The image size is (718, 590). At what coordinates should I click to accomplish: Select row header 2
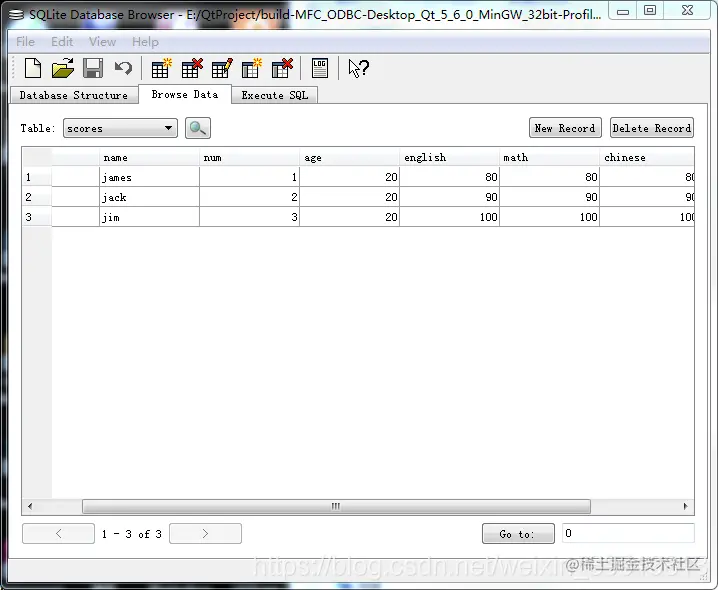tap(37, 197)
